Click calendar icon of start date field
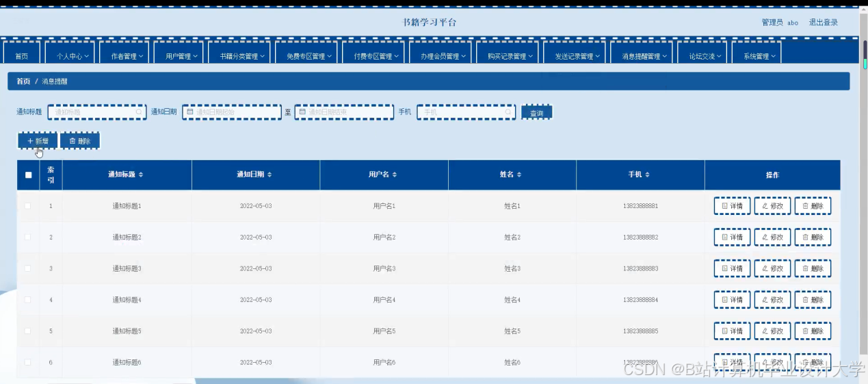Viewport: 868px width, 384px height. coord(190,112)
